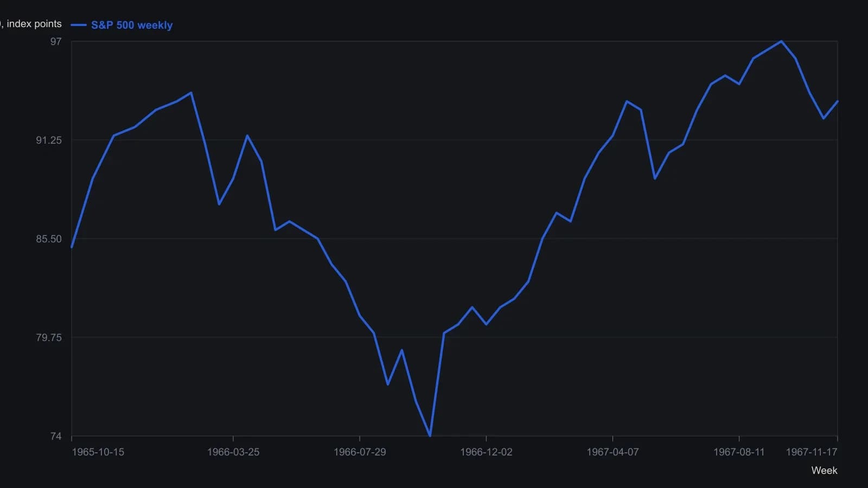Click the 1966-07-29 date label

pyautogui.click(x=360, y=452)
